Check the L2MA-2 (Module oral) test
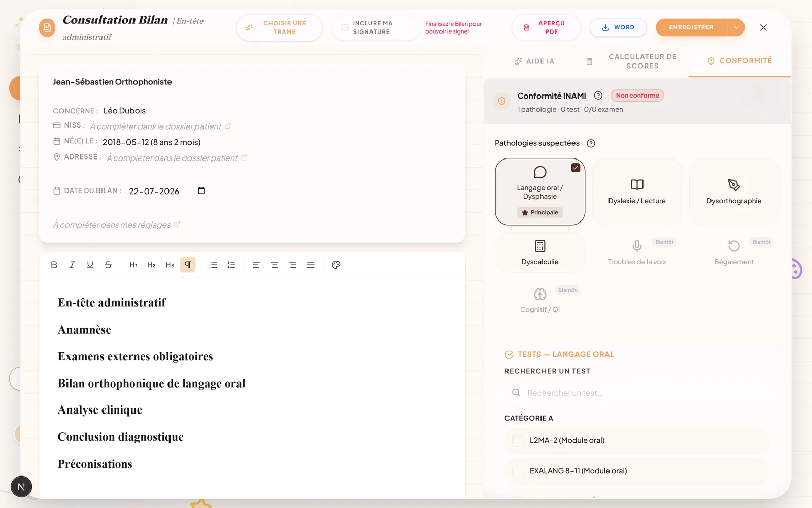Screen dimensions: 812x508 tap(518, 440)
